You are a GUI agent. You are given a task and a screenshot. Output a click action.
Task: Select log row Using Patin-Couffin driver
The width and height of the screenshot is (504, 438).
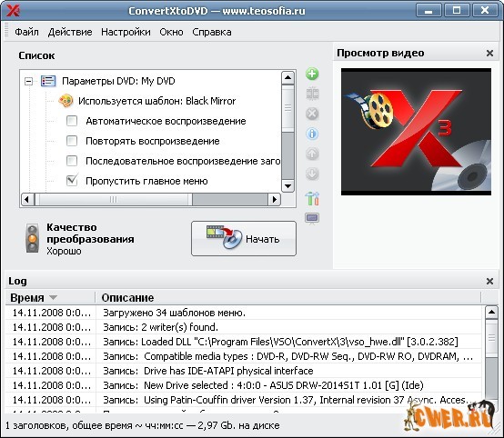243,400
